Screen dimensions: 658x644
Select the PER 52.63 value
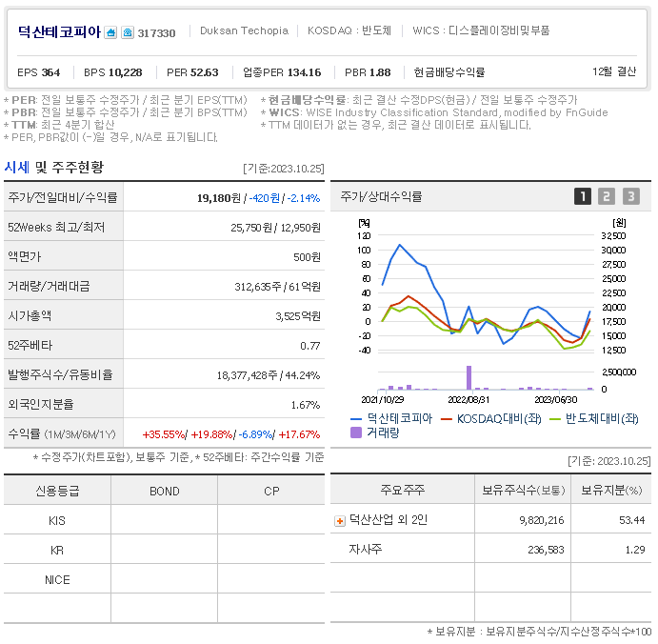(192, 72)
